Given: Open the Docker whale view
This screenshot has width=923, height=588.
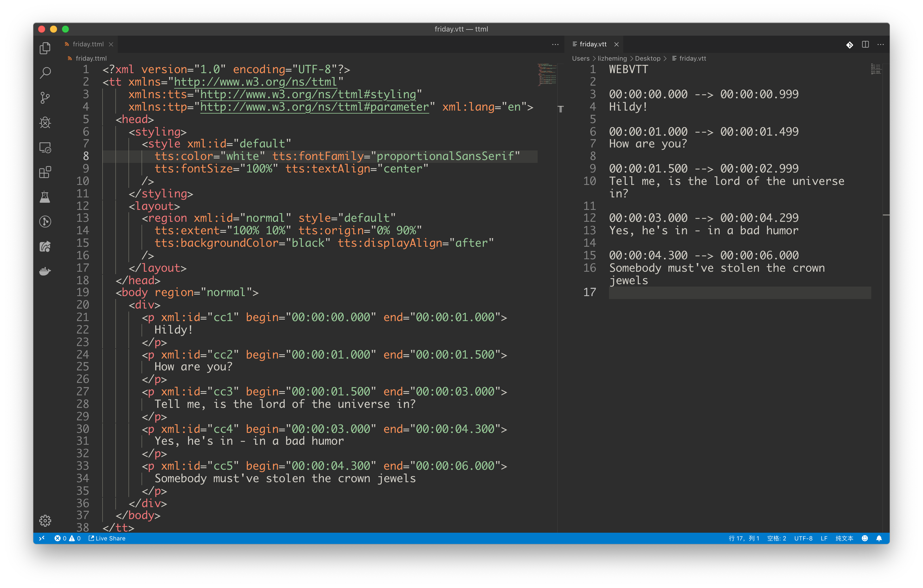Looking at the screenshot, I should [45, 271].
